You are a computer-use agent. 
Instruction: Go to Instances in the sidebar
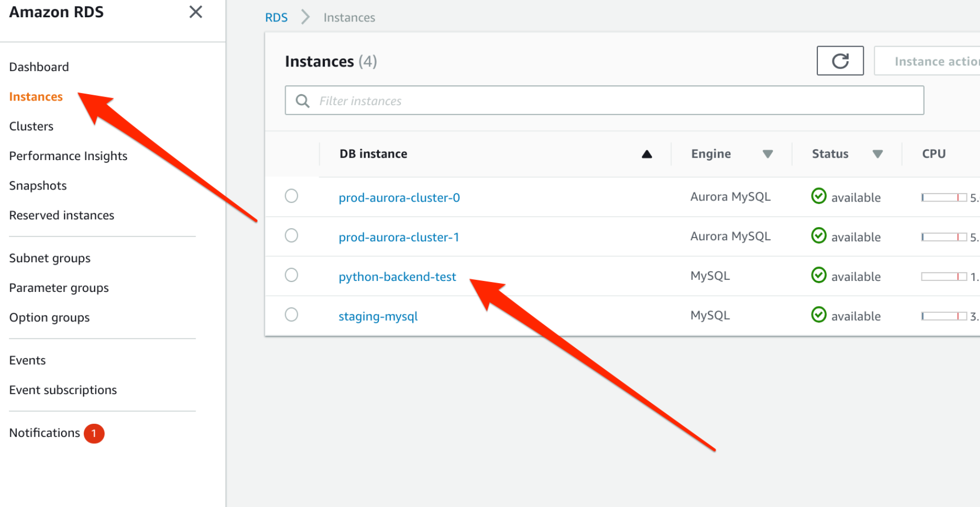click(36, 97)
